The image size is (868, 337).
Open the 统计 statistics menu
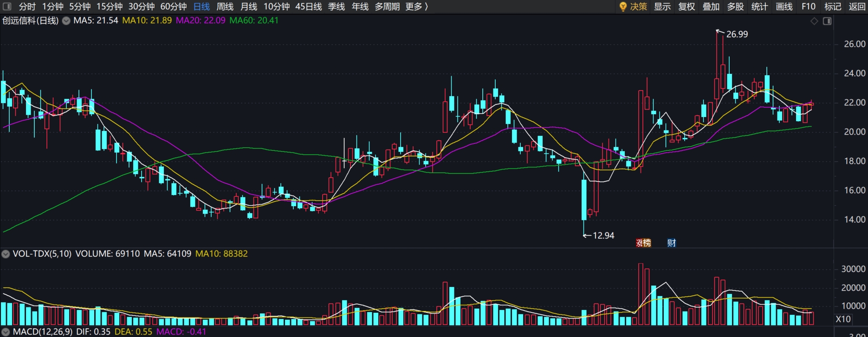pos(760,6)
